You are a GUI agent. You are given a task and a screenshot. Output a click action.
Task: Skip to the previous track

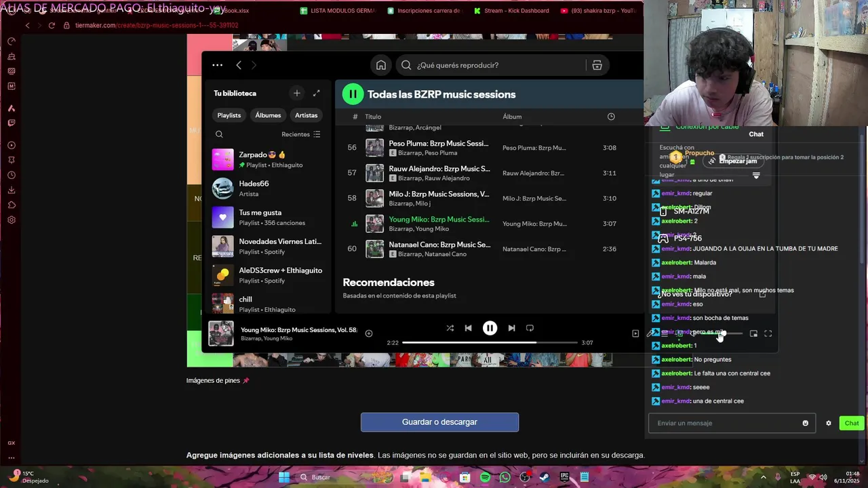[x=468, y=328]
